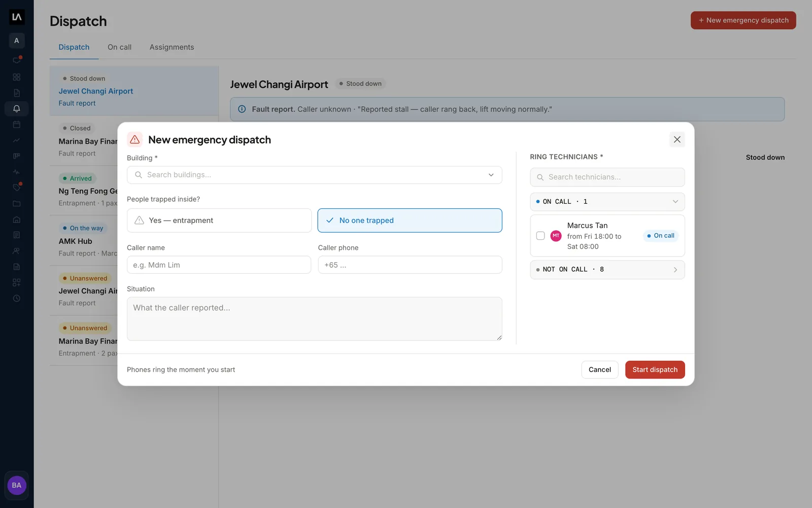Click '+ New emergency dispatch' button
The height and width of the screenshot is (508, 812).
click(x=743, y=20)
